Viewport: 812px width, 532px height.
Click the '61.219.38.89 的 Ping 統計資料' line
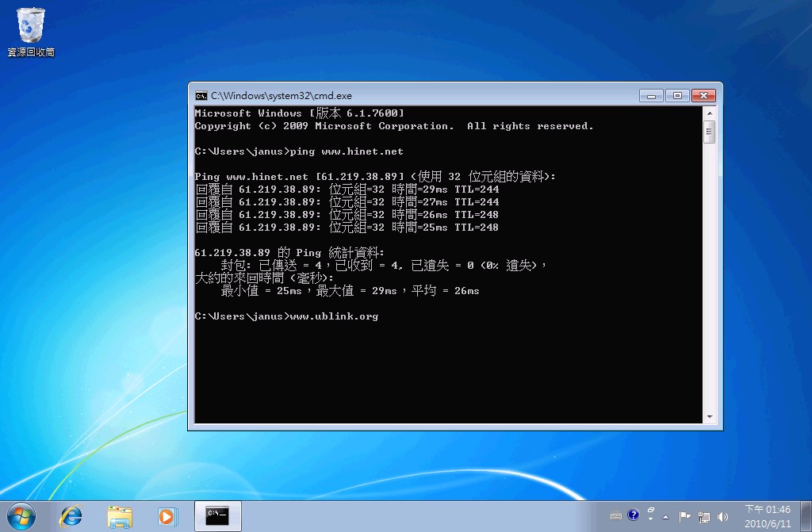click(289, 253)
